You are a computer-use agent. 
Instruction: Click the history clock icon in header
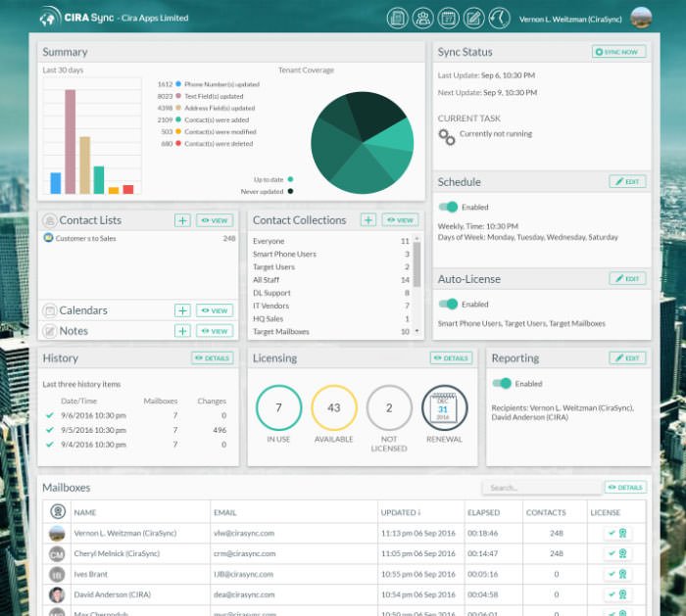(499, 18)
